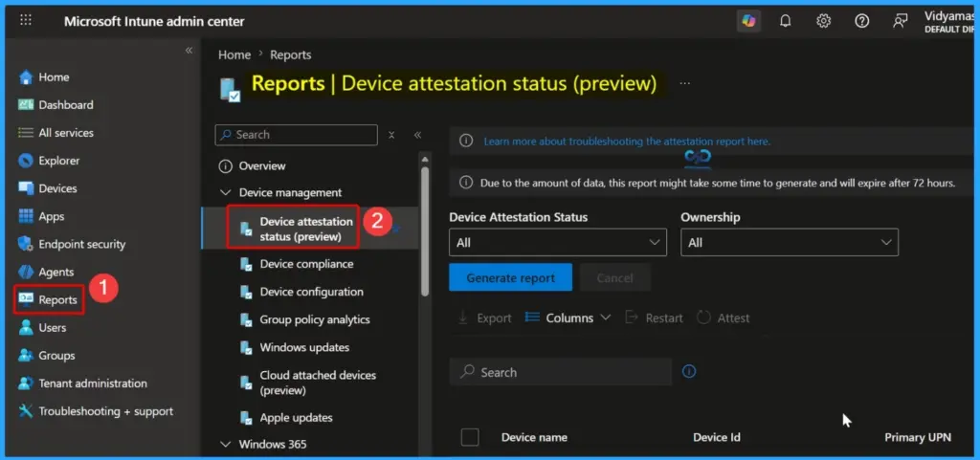
Task: Click the Windows updates report icon
Action: pos(246,348)
